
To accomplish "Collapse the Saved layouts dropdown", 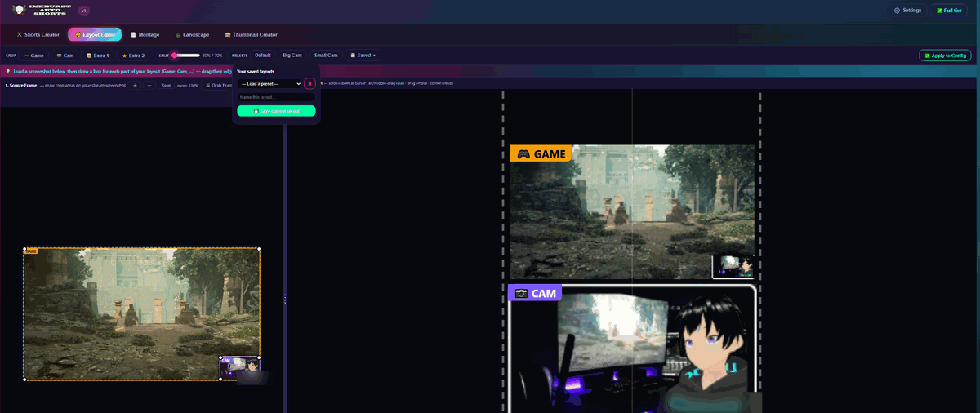I will [363, 56].
